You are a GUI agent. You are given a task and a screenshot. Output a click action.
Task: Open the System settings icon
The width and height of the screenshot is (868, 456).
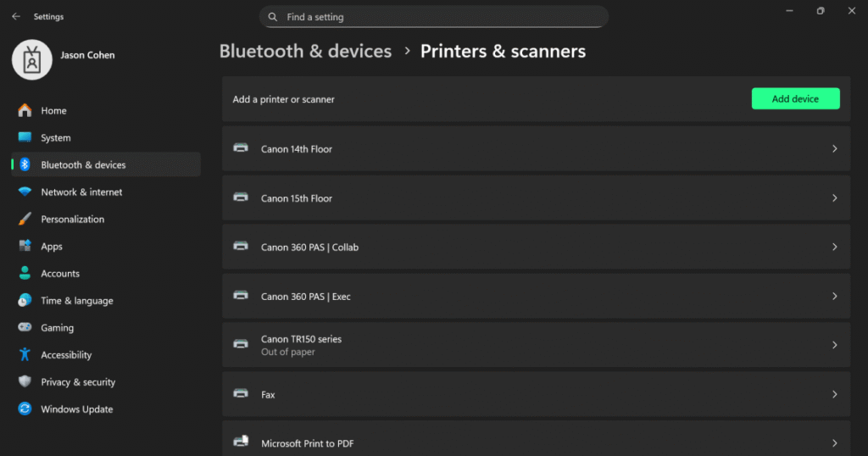click(x=25, y=137)
